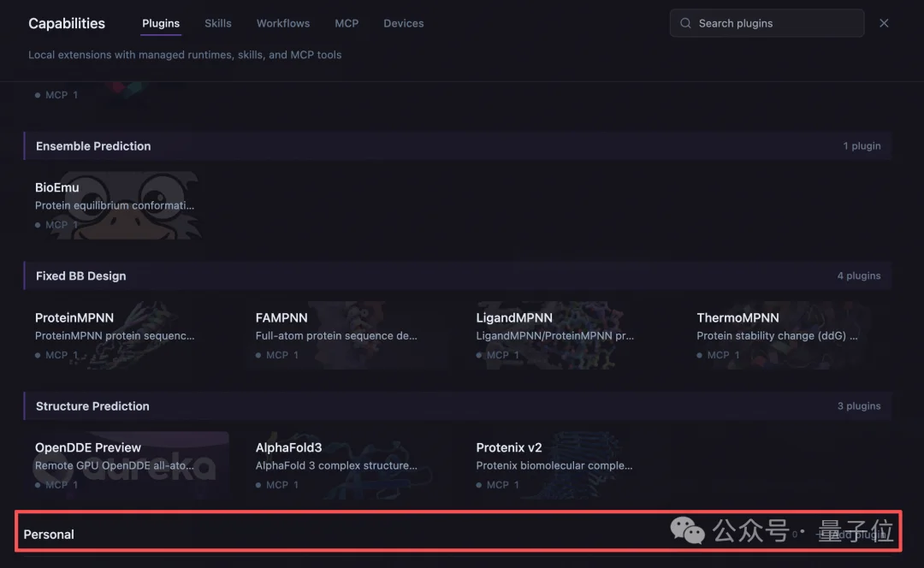Click the MCP 1 badge under BioEmu
Image resolution: width=924 pixels, height=568 pixels.
click(56, 225)
